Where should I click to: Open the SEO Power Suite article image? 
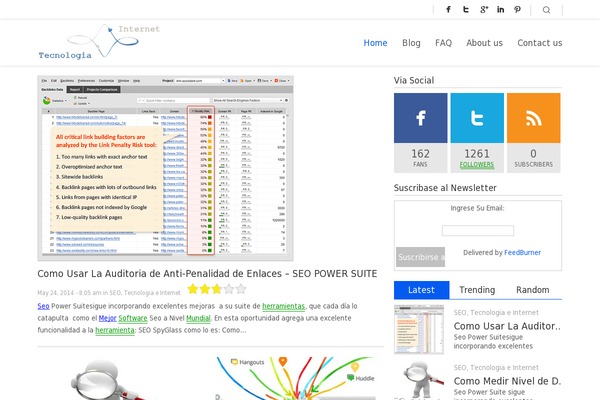point(165,168)
